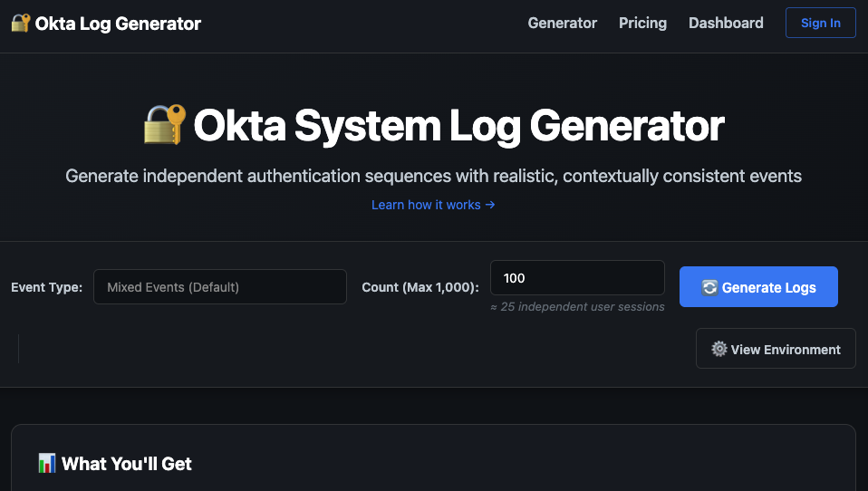
Task: Focus the Count input field showing 100
Action: (577, 278)
